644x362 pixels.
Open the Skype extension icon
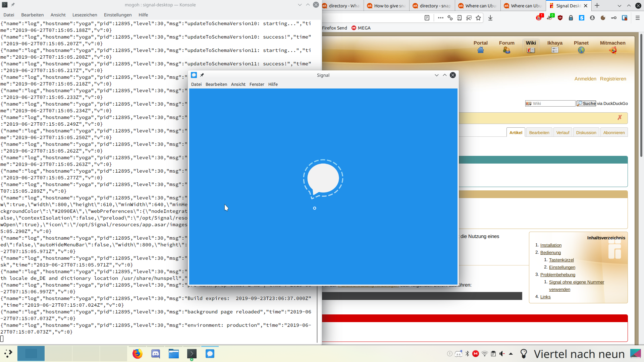click(x=582, y=18)
